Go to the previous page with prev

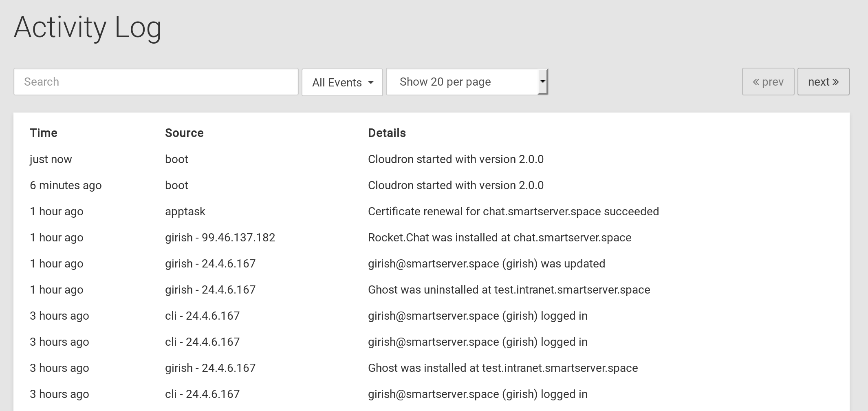click(x=768, y=82)
